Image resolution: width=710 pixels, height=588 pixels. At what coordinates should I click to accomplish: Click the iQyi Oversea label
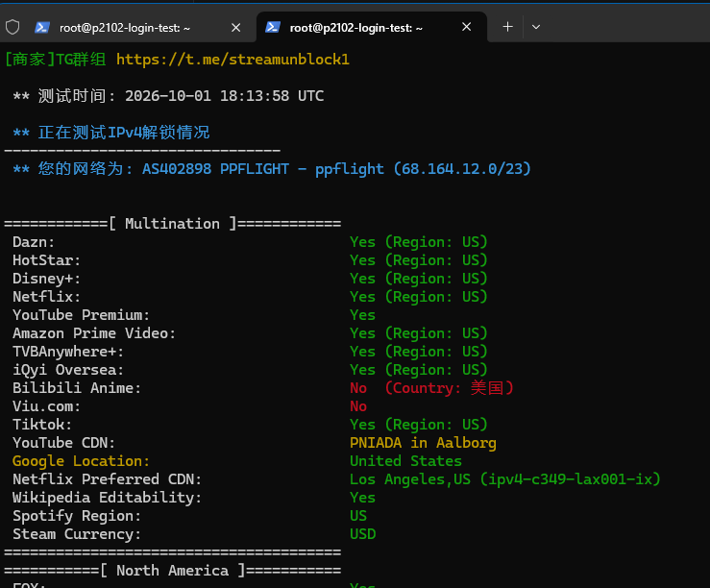68,370
